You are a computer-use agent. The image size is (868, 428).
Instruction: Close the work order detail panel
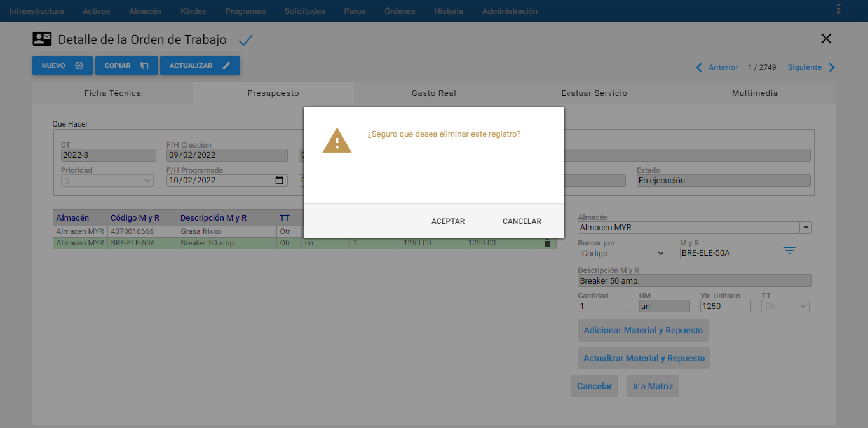826,38
